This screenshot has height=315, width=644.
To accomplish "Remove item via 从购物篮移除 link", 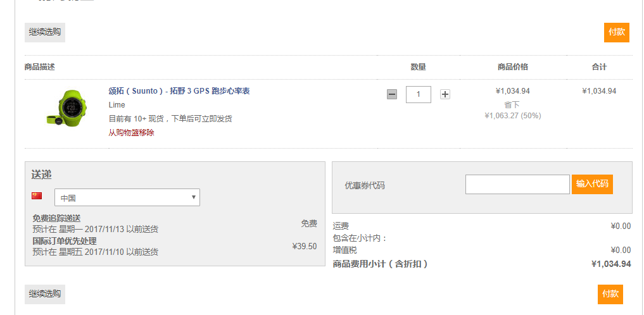I will click(132, 133).
